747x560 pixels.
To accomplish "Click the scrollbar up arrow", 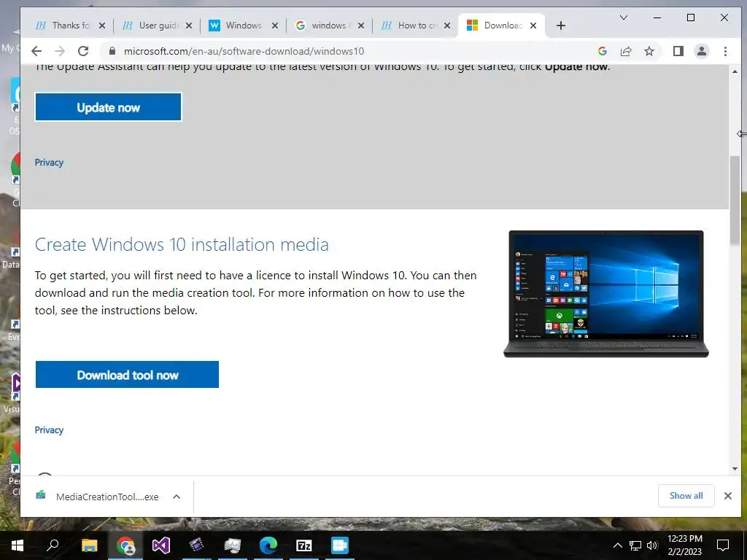I will point(735,71).
